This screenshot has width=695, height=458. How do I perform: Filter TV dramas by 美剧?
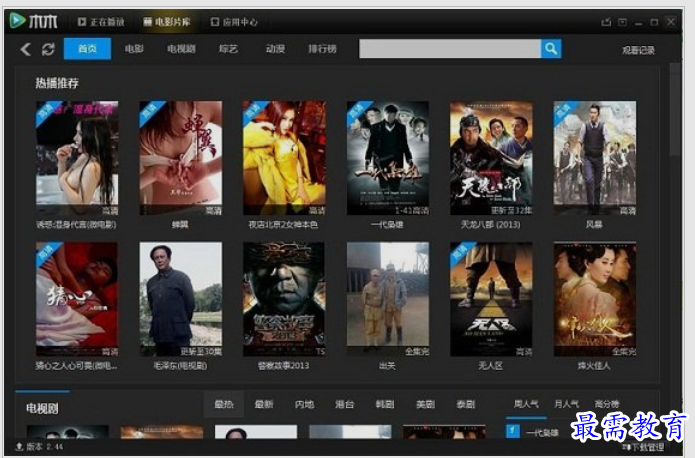point(426,404)
